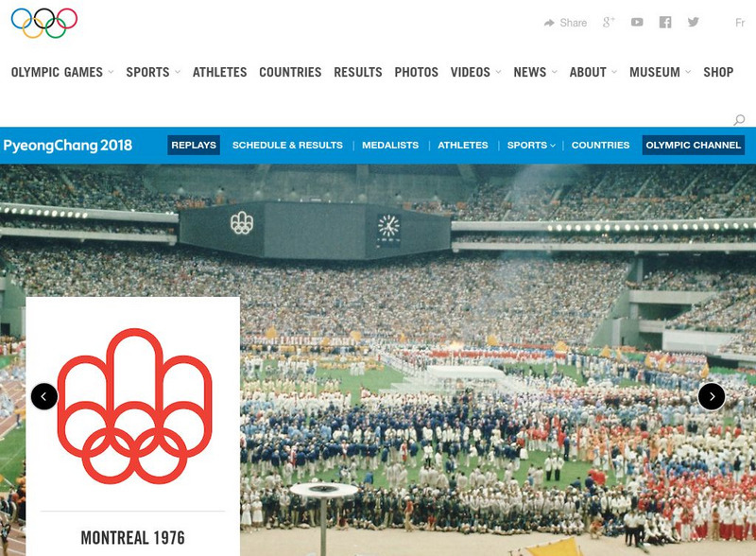Switch language to Fr
Screen dimensions: 756x556
click(x=740, y=23)
